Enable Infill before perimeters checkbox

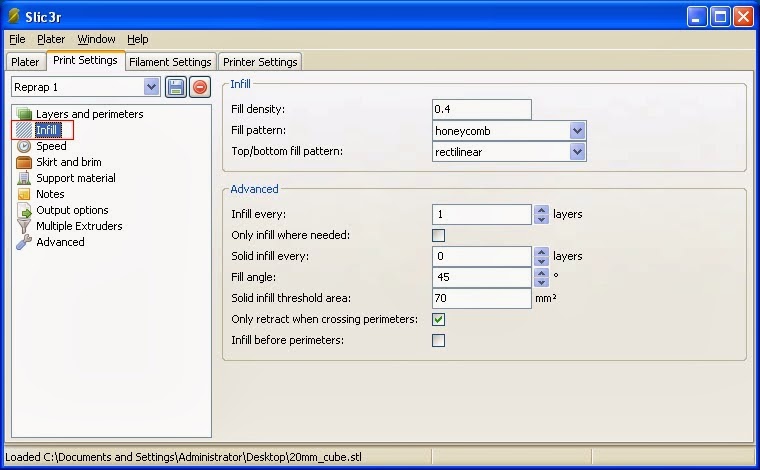click(x=438, y=341)
